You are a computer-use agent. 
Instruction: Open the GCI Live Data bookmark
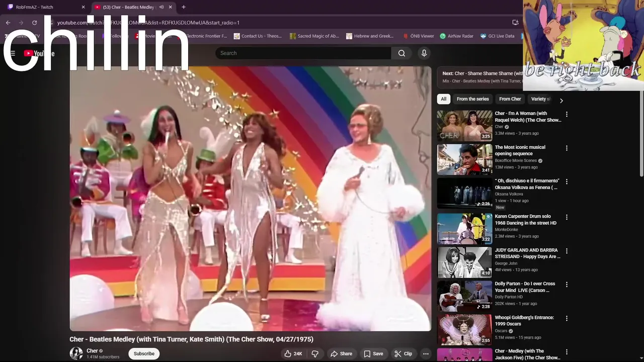498,36
